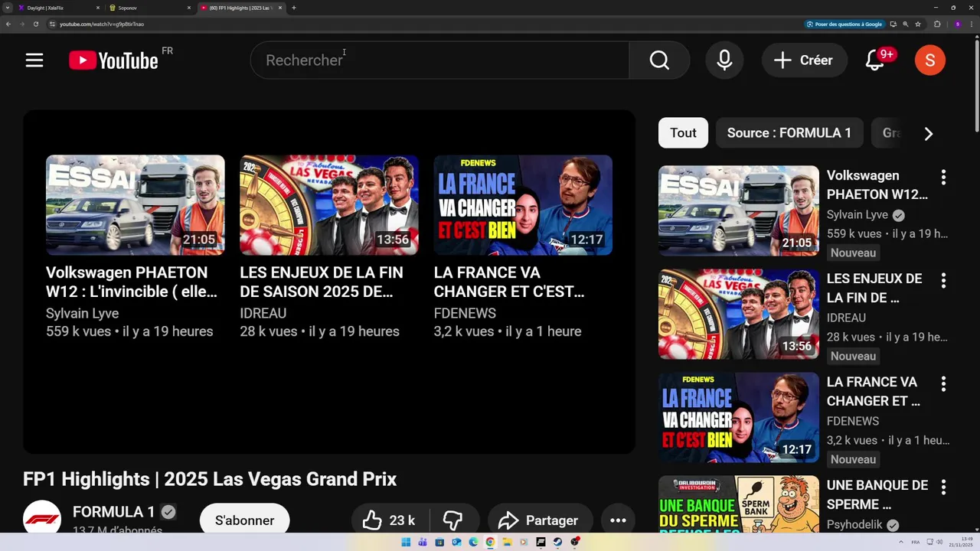Open sidebar UNE BANQUE DU SPERME thumbnail
The width and height of the screenshot is (980, 551).
[x=739, y=504]
